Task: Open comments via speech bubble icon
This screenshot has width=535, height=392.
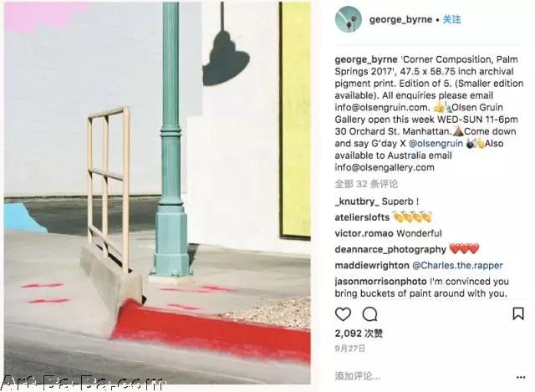Action: pyautogui.click(x=369, y=314)
